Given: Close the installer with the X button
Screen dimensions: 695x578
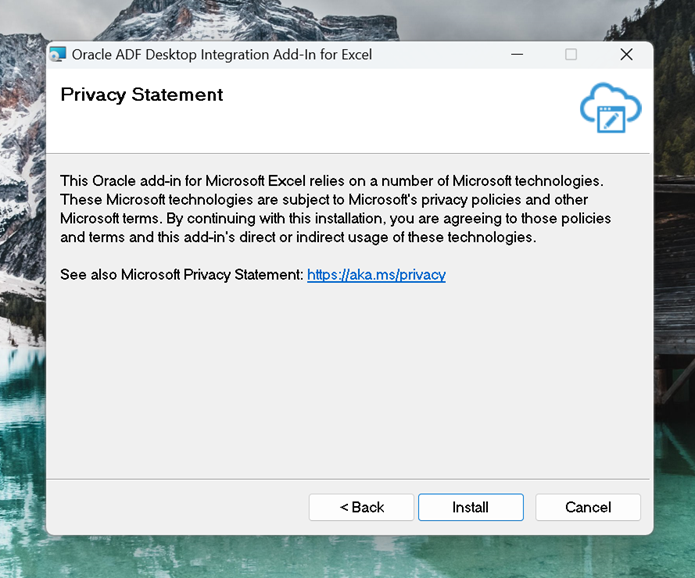Looking at the screenshot, I should pyautogui.click(x=626, y=55).
